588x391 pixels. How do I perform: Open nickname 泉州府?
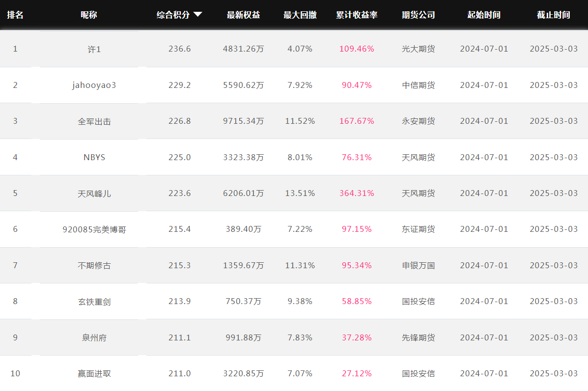tap(94, 338)
